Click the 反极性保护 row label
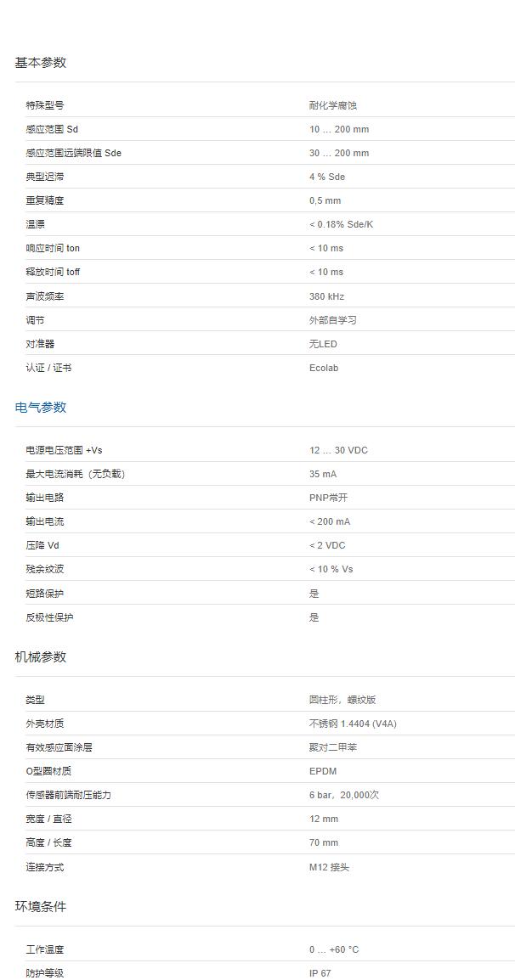This screenshot has height=980, width=515. tap(49, 617)
